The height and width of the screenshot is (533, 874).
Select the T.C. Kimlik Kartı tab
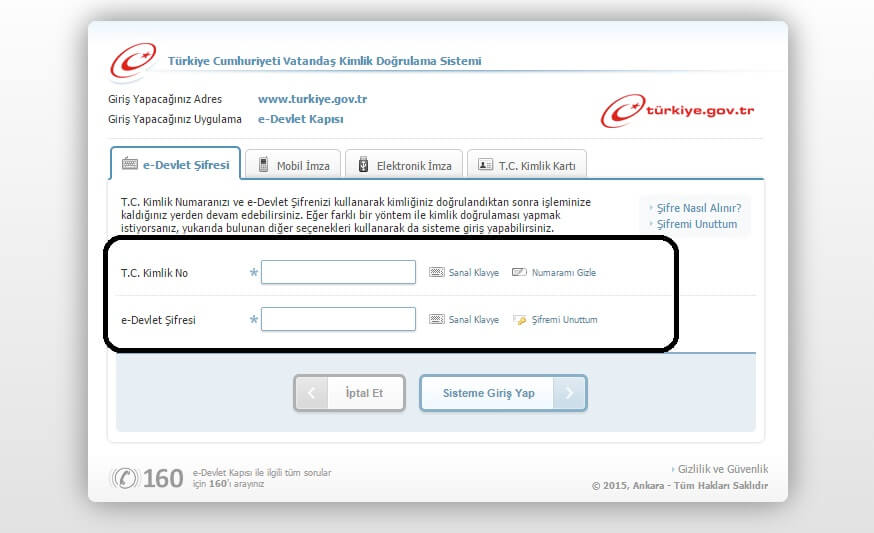click(x=527, y=165)
